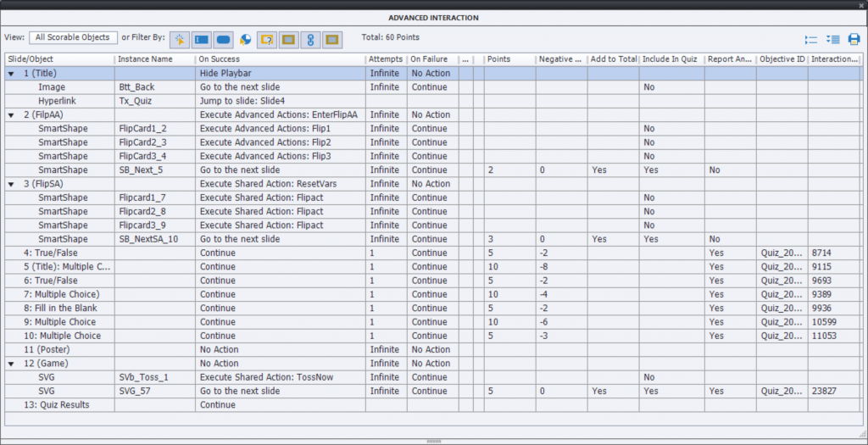The image size is (868, 445).
Task: Click the expand all rows icon
Action: point(832,39)
